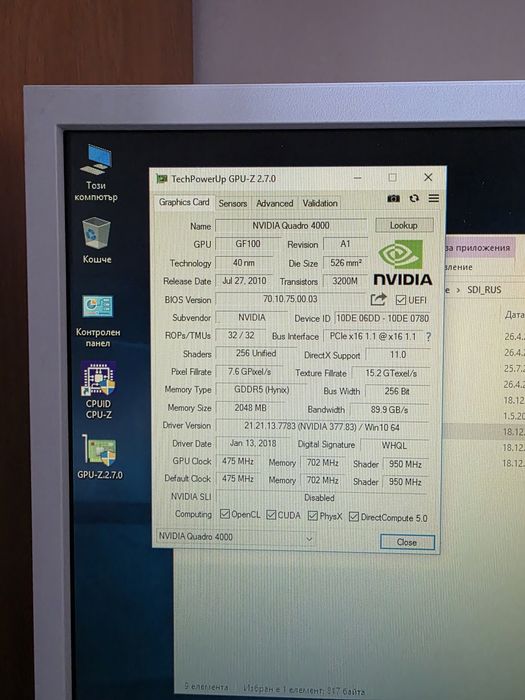Click the Bus Width value 256 Bit
Image resolution: width=525 pixels, height=700 pixels.
(397, 391)
